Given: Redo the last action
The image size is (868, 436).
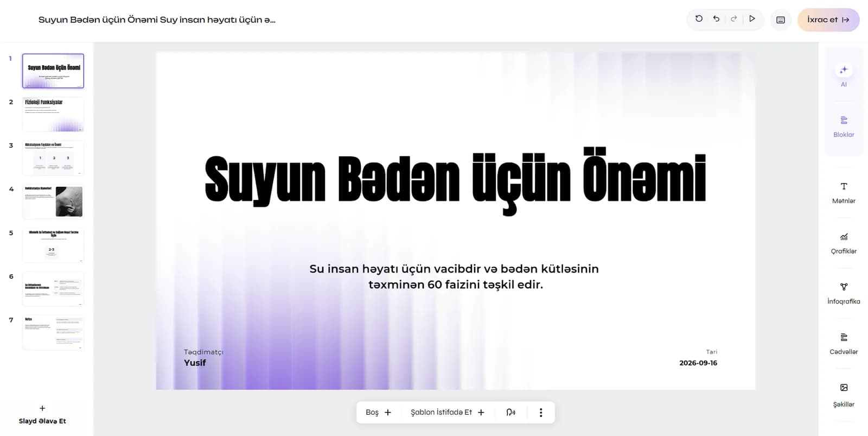Looking at the screenshot, I should click(733, 19).
